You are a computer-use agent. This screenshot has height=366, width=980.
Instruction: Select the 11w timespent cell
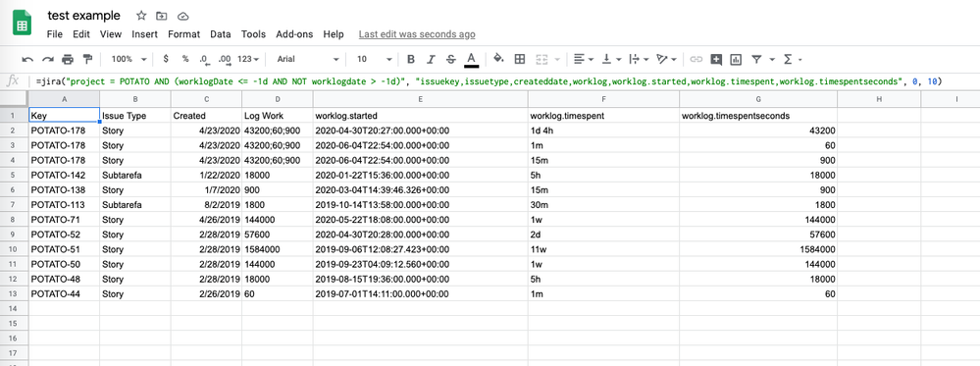click(603, 249)
